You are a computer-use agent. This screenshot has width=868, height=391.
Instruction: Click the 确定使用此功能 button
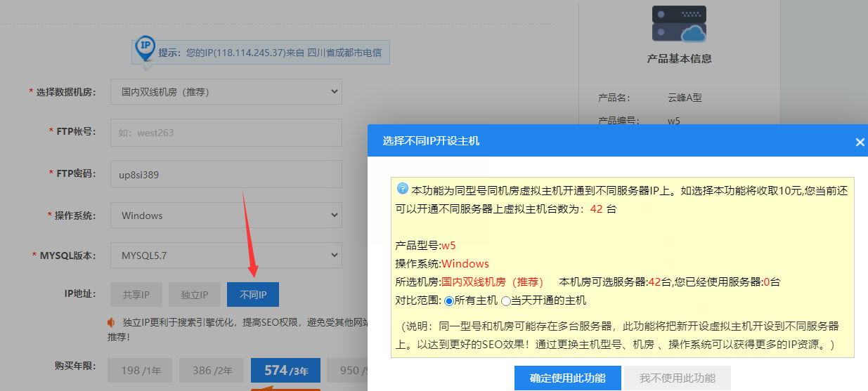567,378
